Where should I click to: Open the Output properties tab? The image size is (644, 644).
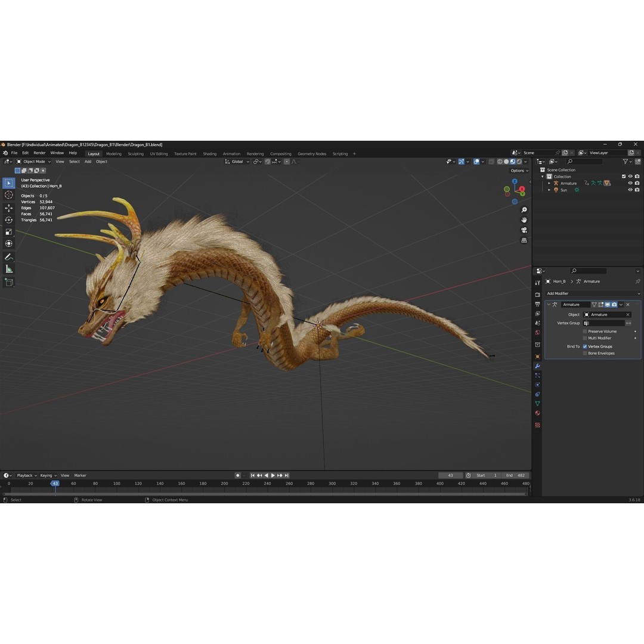pos(538,304)
